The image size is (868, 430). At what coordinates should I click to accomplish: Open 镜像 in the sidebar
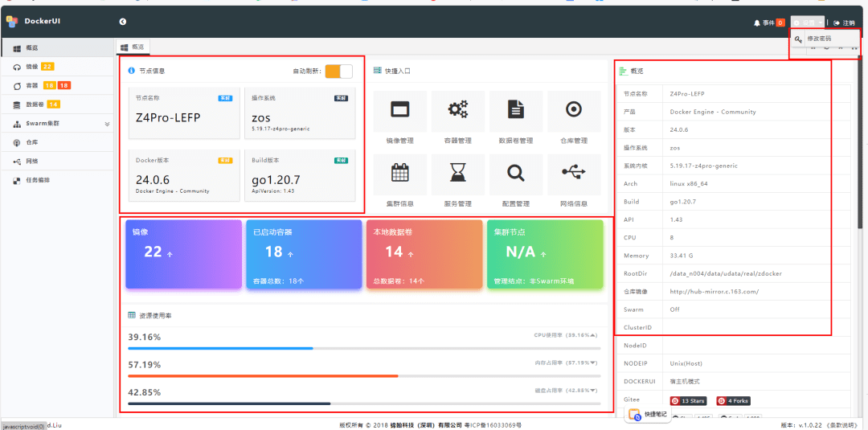[32, 67]
